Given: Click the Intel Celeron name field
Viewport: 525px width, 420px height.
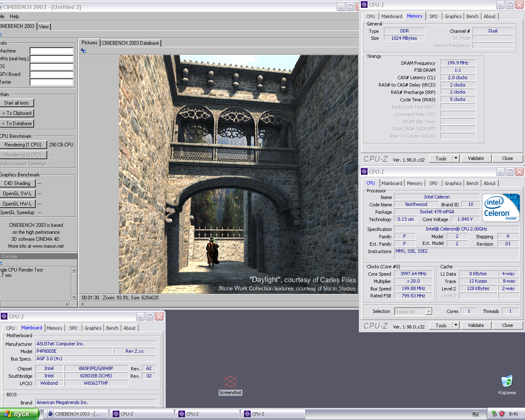Looking at the screenshot, I should [x=437, y=197].
